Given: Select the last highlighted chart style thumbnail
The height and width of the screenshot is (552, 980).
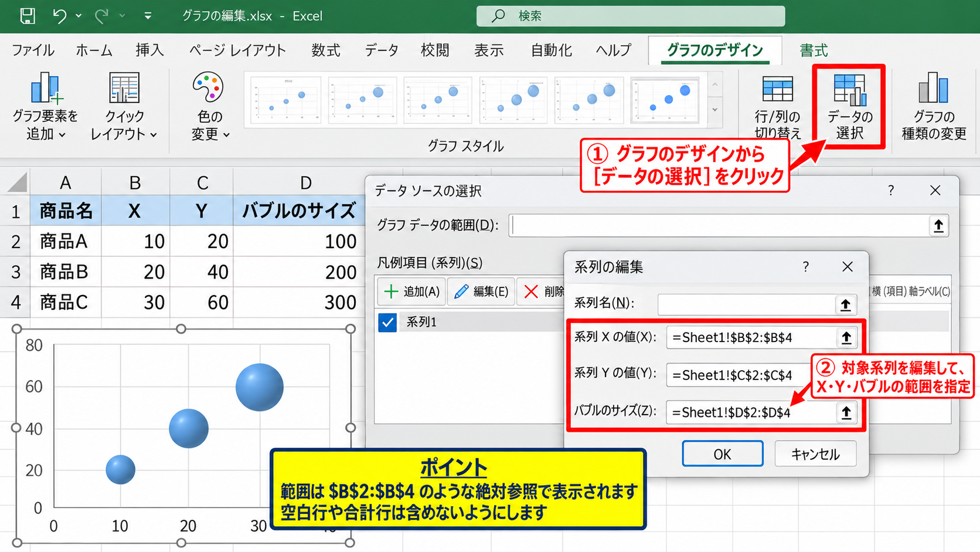Looking at the screenshot, I should coord(665,100).
